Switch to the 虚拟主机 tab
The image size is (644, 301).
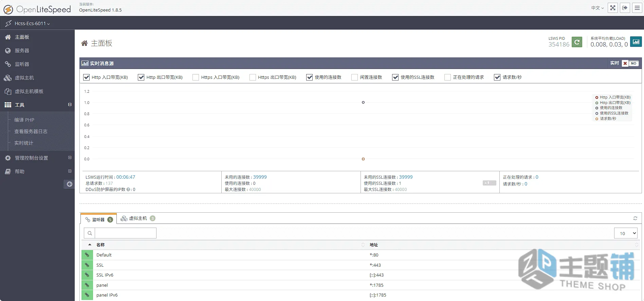pyautogui.click(x=138, y=218)
